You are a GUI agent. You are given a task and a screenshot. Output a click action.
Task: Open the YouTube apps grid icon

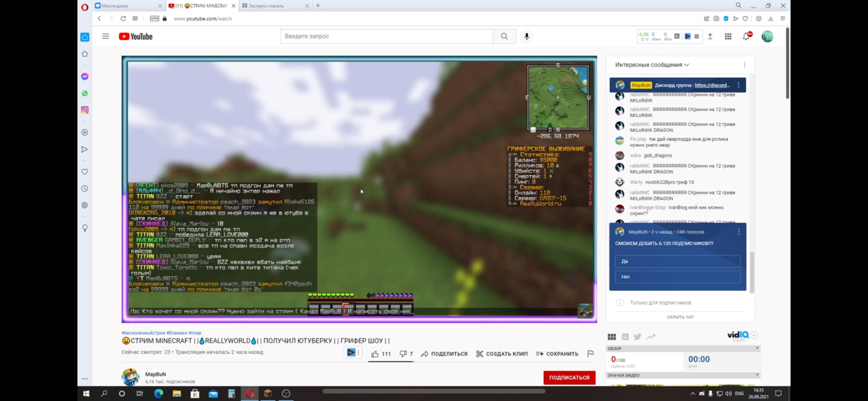coord(728,37)
